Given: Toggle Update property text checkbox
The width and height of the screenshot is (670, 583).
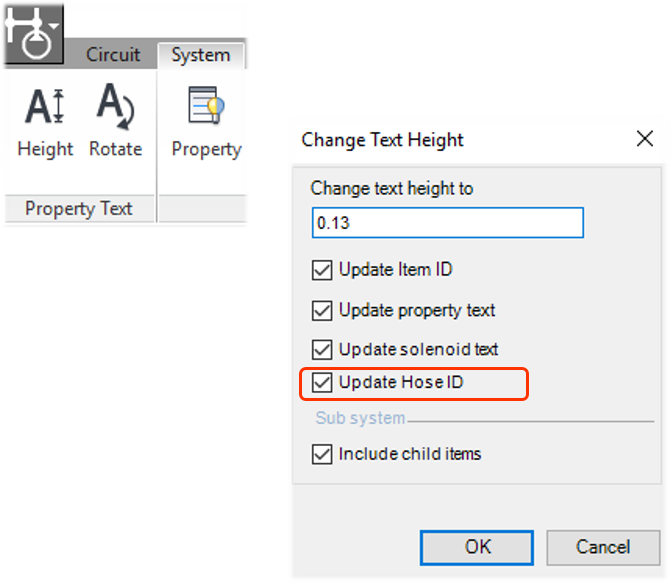Looking at the screenshot, I should pyautogui.click(x=322, y=310).
